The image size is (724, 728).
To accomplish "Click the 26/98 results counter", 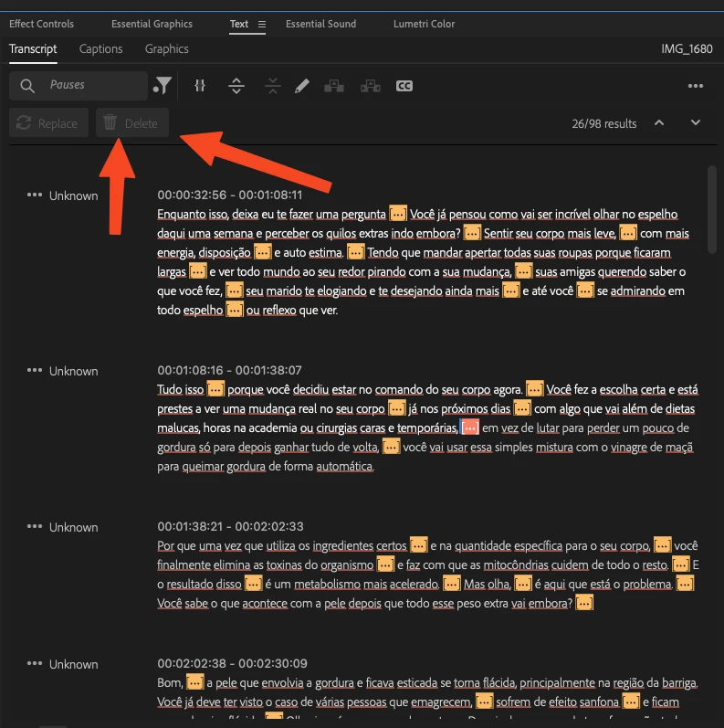I will (x=603, y=123).
